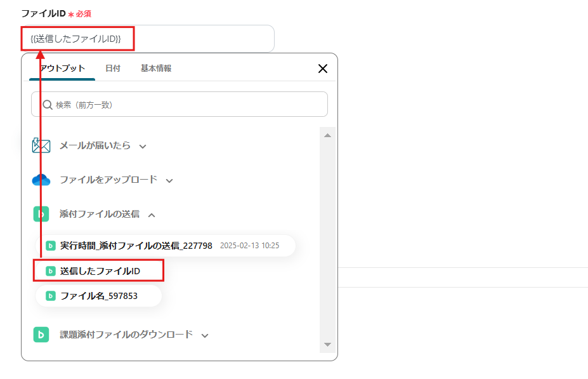
Task: Expand the メールが届いたら output group
Action: tap(142, 145)
